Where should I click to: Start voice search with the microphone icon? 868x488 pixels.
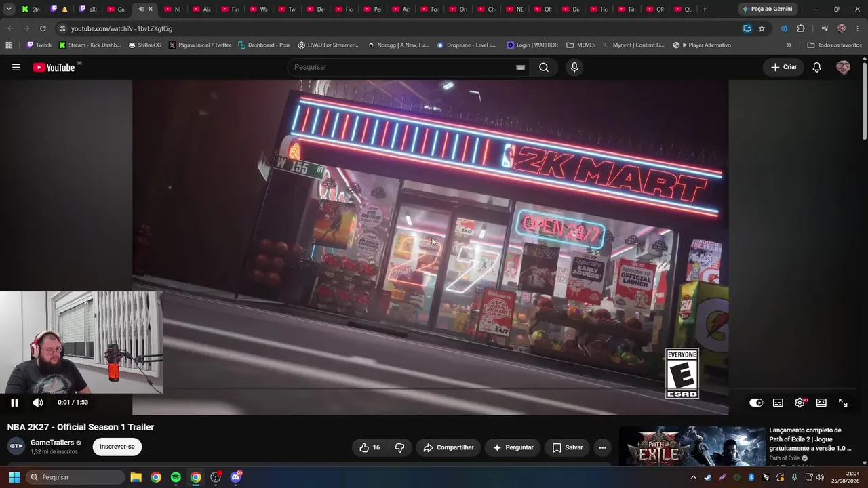(574, 67)
